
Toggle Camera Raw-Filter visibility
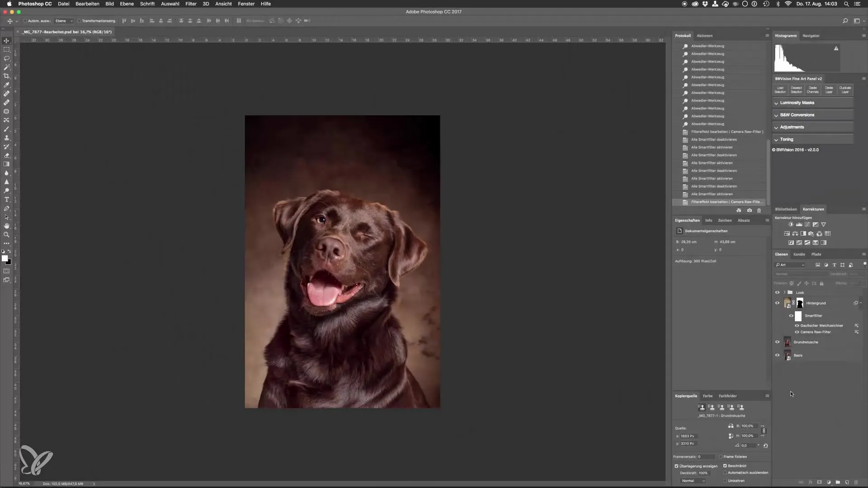coord(797,332)
